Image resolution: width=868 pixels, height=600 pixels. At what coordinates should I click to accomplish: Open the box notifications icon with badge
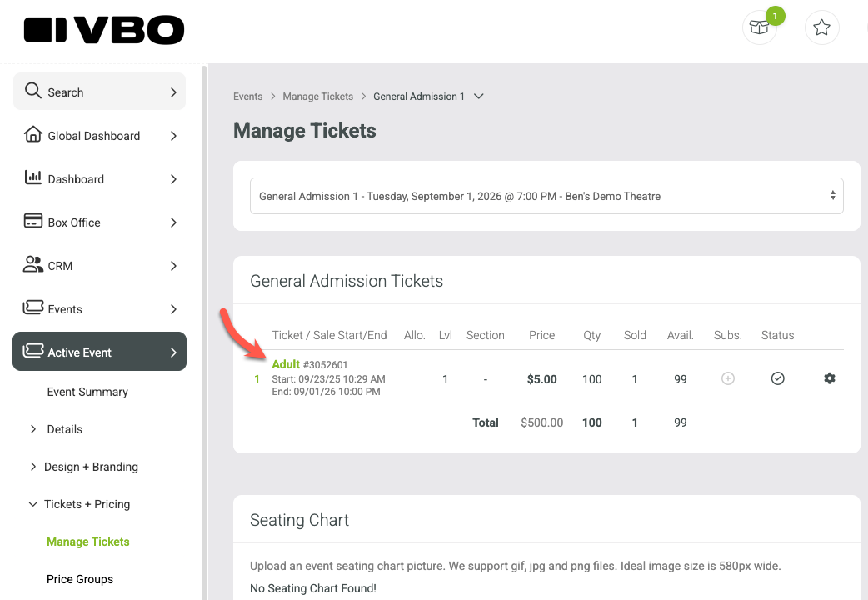pos(759,27)
